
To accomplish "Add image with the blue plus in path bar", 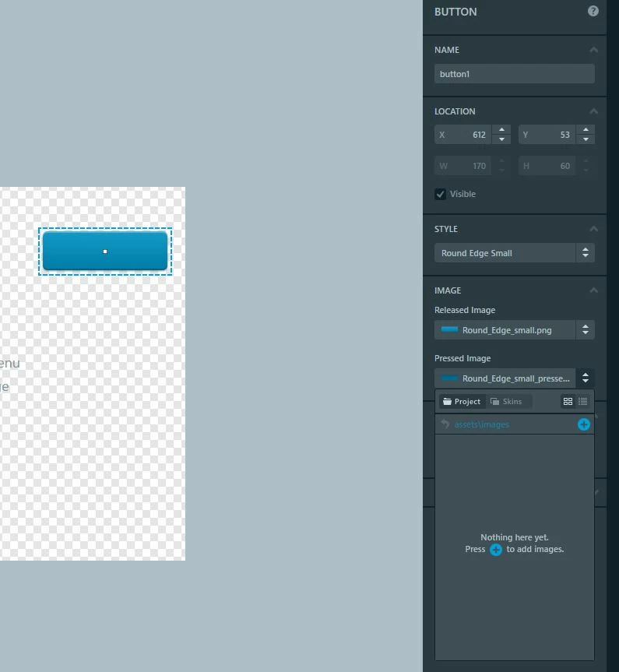I will [x=583, y=424].
